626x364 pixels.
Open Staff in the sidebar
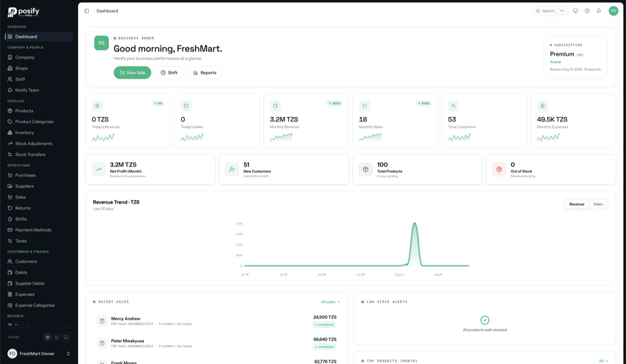click(x=39, y=79)
